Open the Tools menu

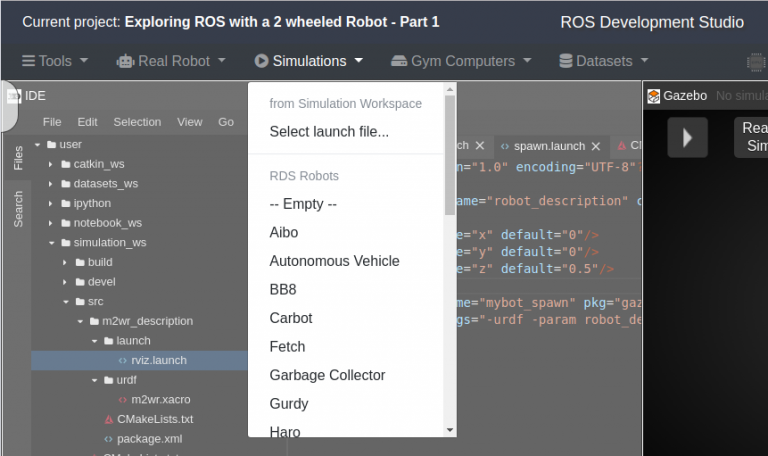pyautogui.click(x=55, y=61)
